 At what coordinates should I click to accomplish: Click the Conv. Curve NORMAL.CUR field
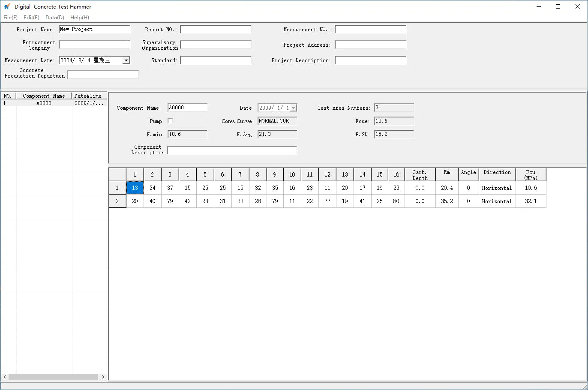pyautogui.click(x=278, y=121)
